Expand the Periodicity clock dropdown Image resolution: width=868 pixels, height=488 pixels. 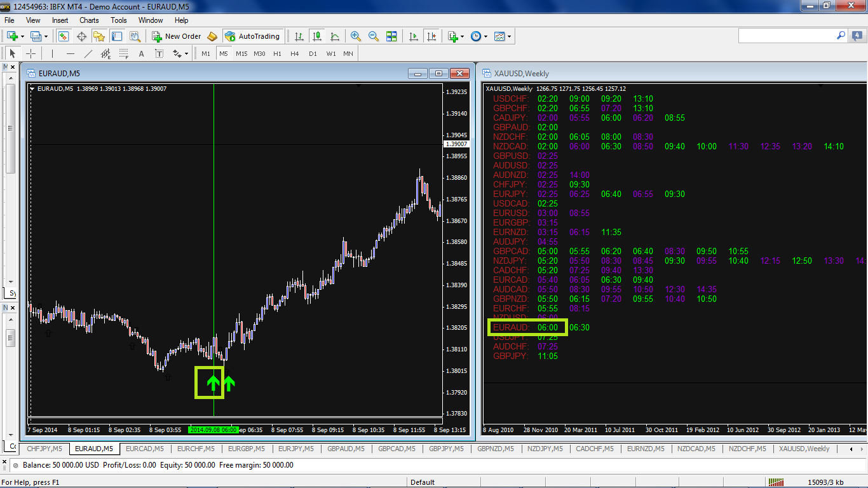click(486, 37)
